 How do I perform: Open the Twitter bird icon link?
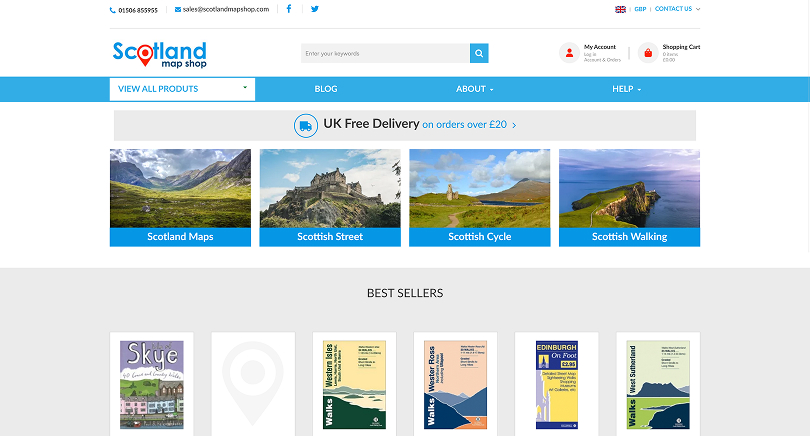[315, 9]
